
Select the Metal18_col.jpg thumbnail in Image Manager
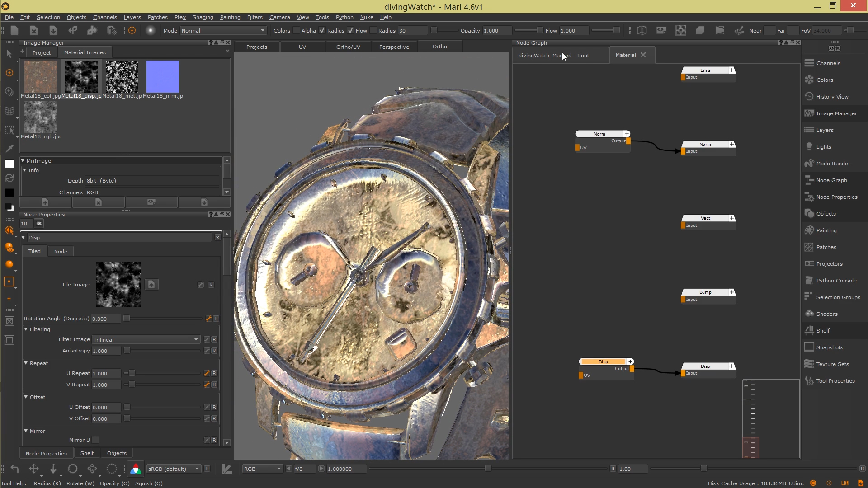click(40, 76)
